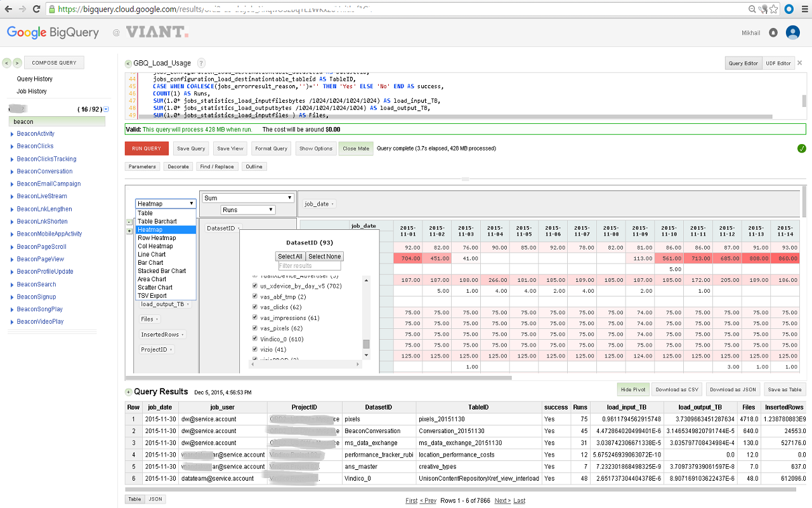Switch results to JSON tab
The image size is (812, 508).
point(155,499)
